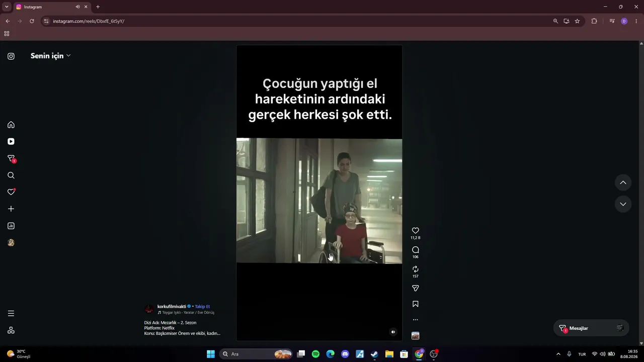This screenshot has height=362, width=644.
Task: Open the weather widget showing 30°C
Action: point(19,354)
